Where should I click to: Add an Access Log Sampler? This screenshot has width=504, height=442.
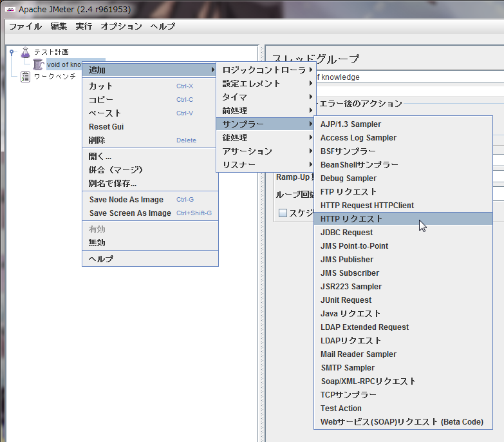pyautogui.click(x=403, y=138)
